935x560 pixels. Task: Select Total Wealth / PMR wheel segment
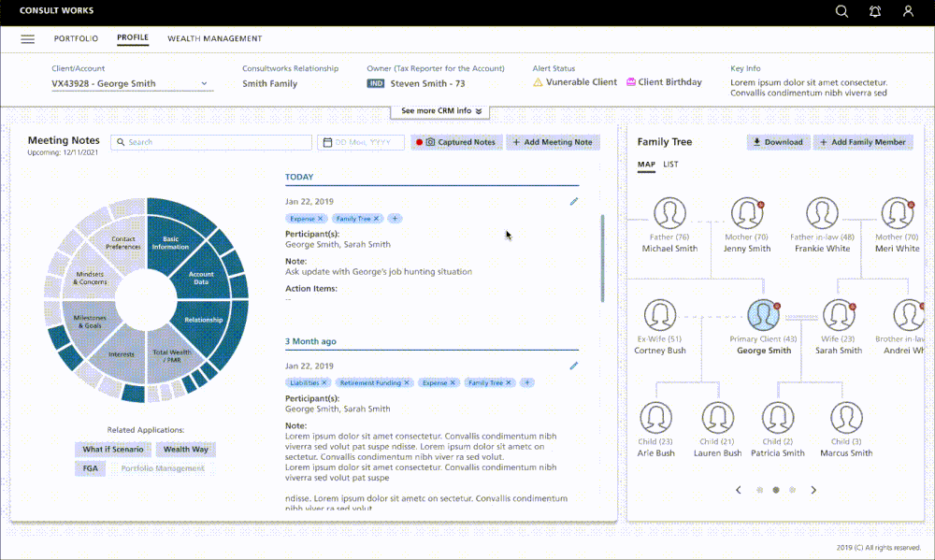pyautogui.click(x=172, y=356)
